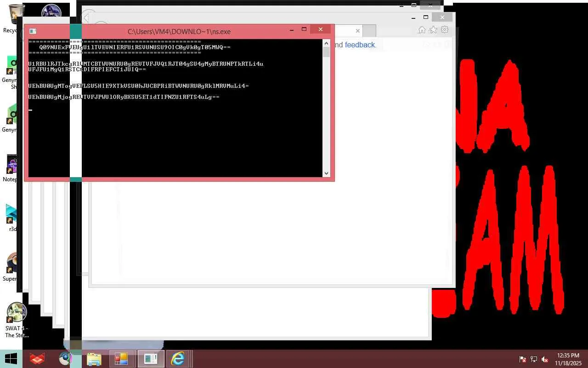This screenshot has height=368, width=588.
Task: Follow the feedback link in Internet Explorer
Action: click(360, 45)
